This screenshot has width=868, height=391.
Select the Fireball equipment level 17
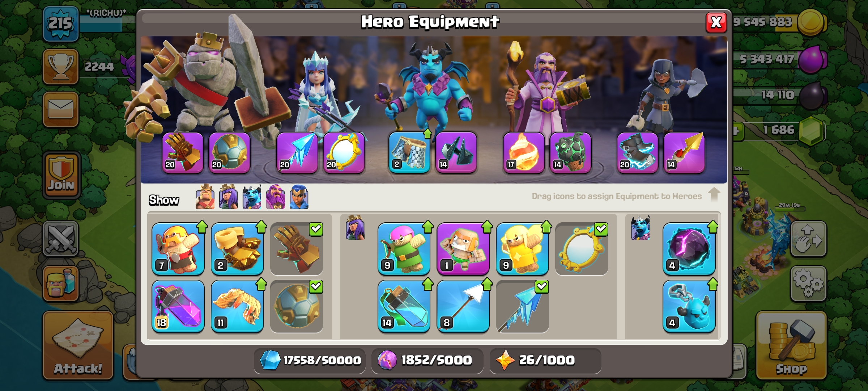coord(523,152)
